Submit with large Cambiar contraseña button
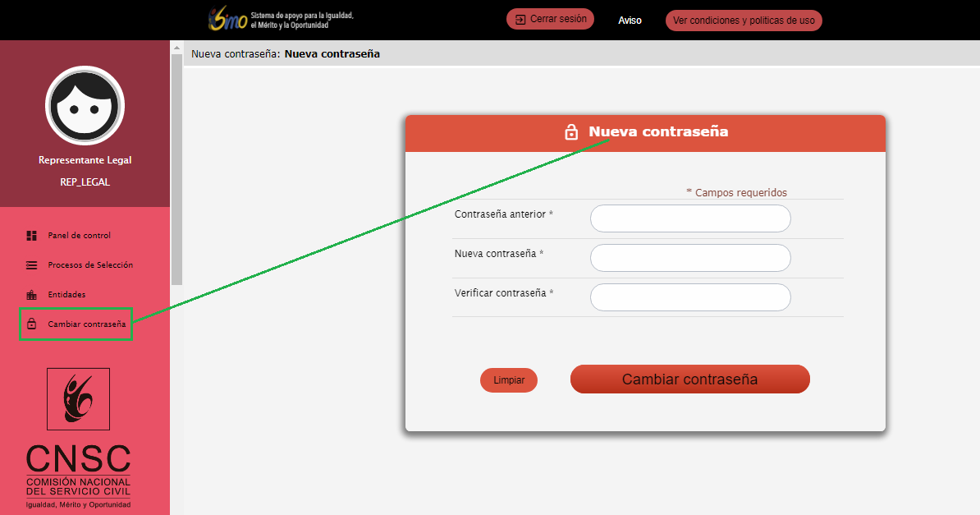The height and width of the screenshot is (515, 980). pyautogui.click(x=689, y=379)
